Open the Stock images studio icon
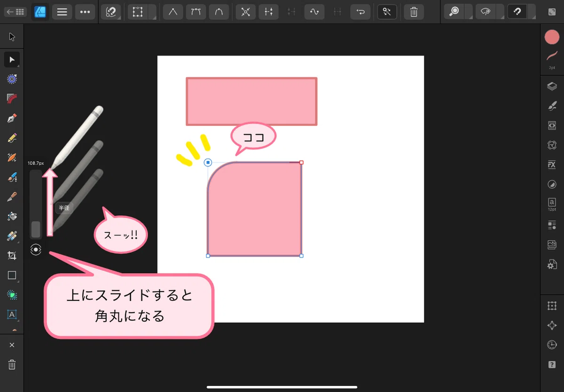This screenshot has height=392, width=564. (x=552, y=245)
